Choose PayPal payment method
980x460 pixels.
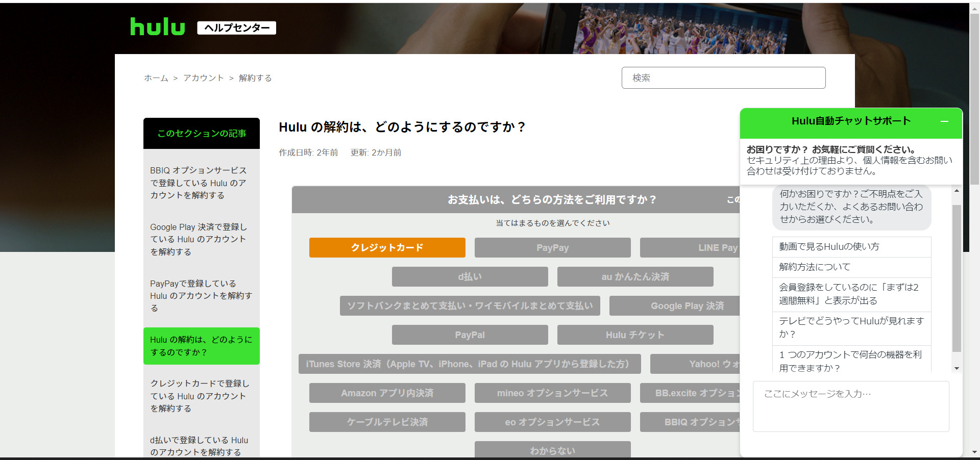pos(470,335)
